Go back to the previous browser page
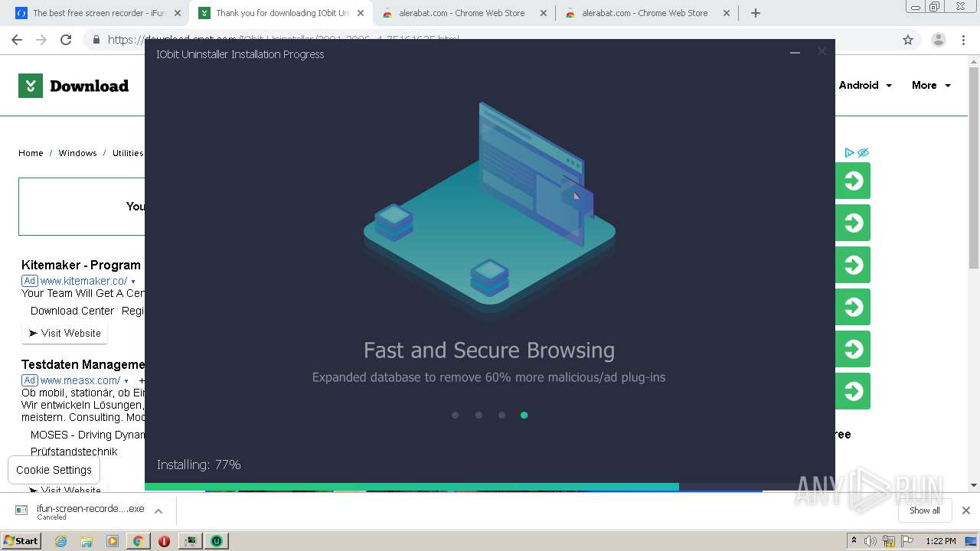This screenshot has height=551, width=980. (17, 40)
